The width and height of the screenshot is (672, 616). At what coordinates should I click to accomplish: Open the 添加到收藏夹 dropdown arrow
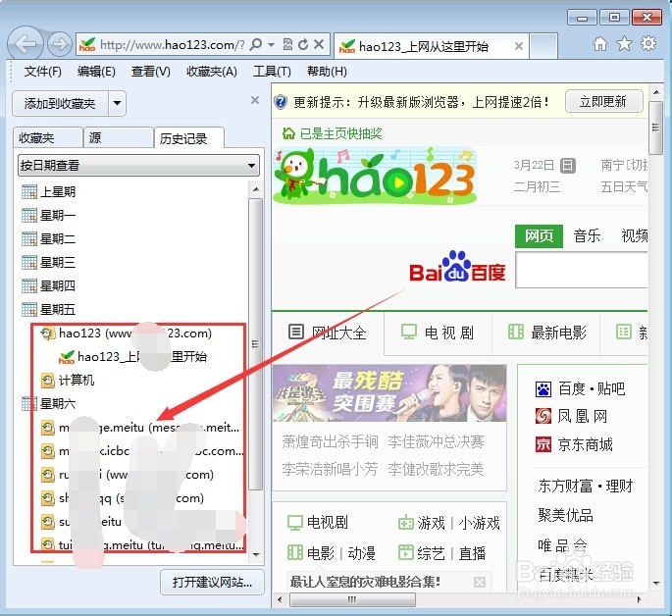point(117,103)
